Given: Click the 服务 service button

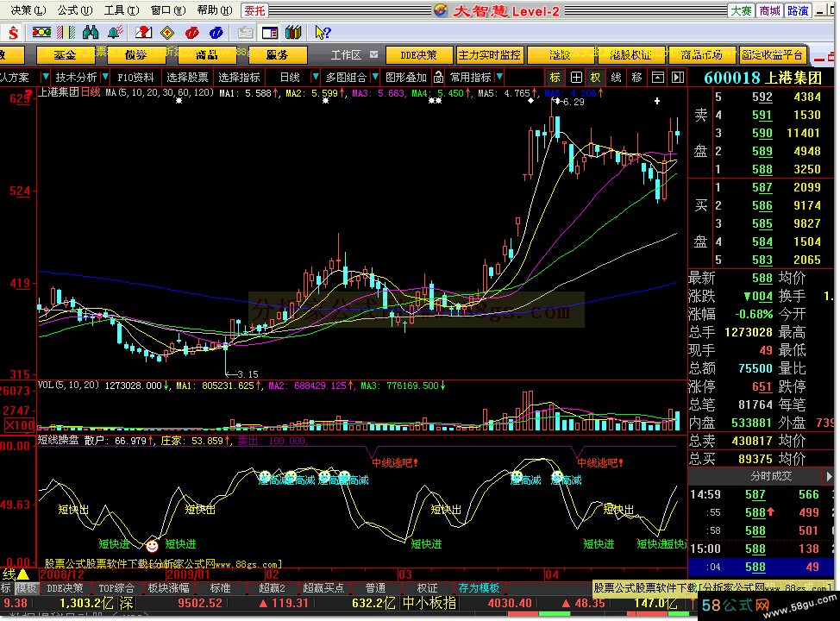Looking at the screenshot, I should pyautogui.click(x=277, y=55).
